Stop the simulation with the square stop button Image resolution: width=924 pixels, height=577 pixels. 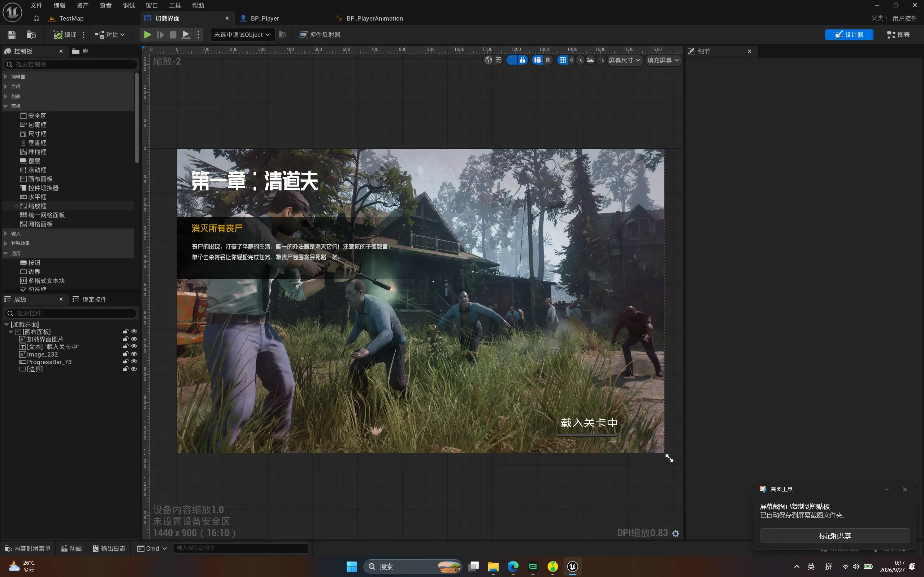tap(173, 35)
